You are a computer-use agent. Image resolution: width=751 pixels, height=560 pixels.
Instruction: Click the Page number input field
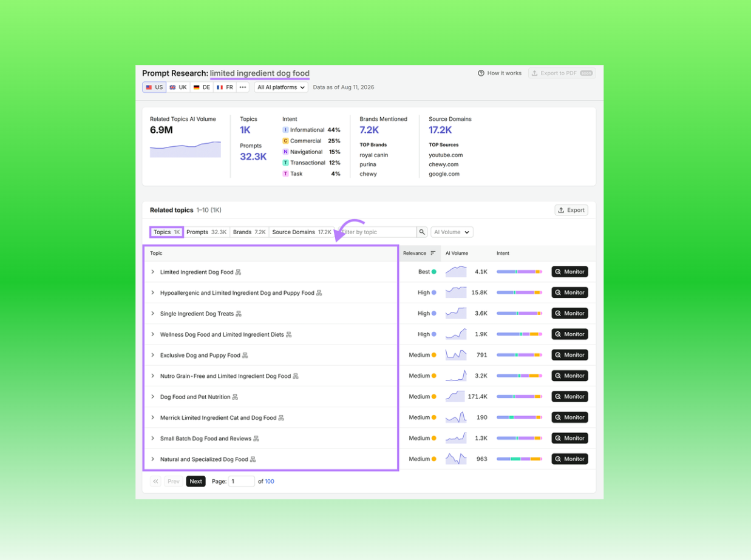[242, 481]
